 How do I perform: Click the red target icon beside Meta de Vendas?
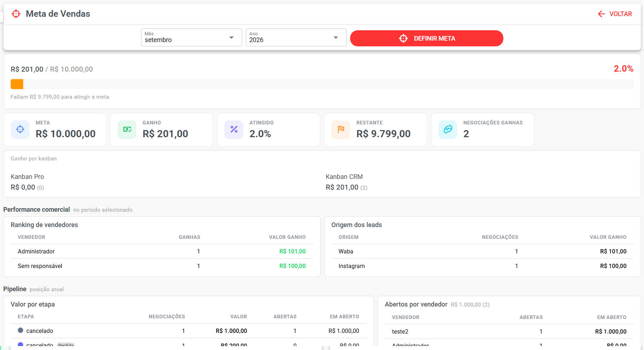[x=16, y=14]
